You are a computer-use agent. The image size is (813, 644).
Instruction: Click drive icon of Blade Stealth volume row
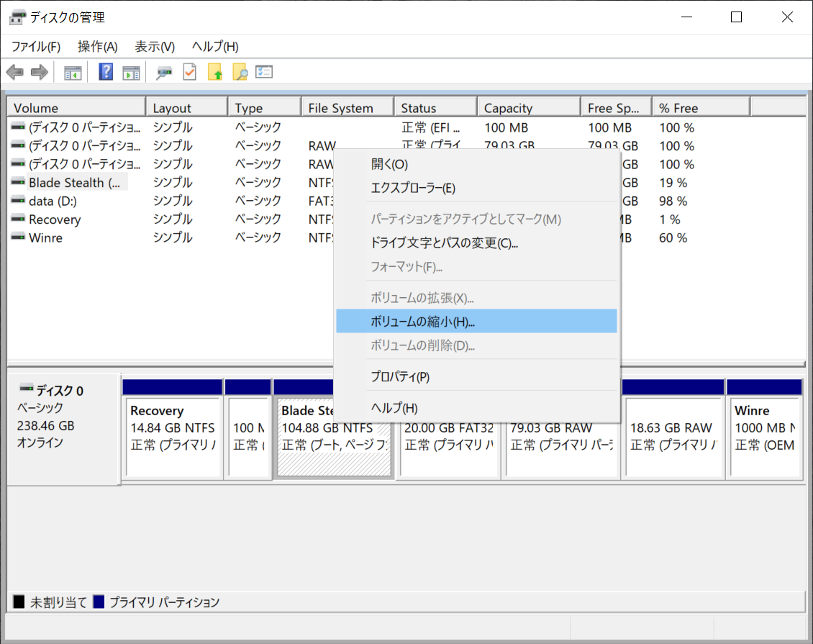pyautogui.click(x=18, y=182)
